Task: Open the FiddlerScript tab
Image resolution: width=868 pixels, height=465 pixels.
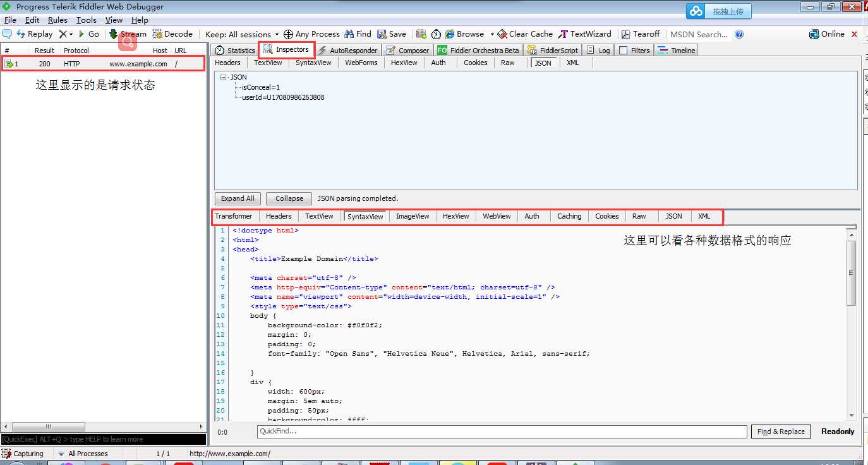Action: click(553, 50)
